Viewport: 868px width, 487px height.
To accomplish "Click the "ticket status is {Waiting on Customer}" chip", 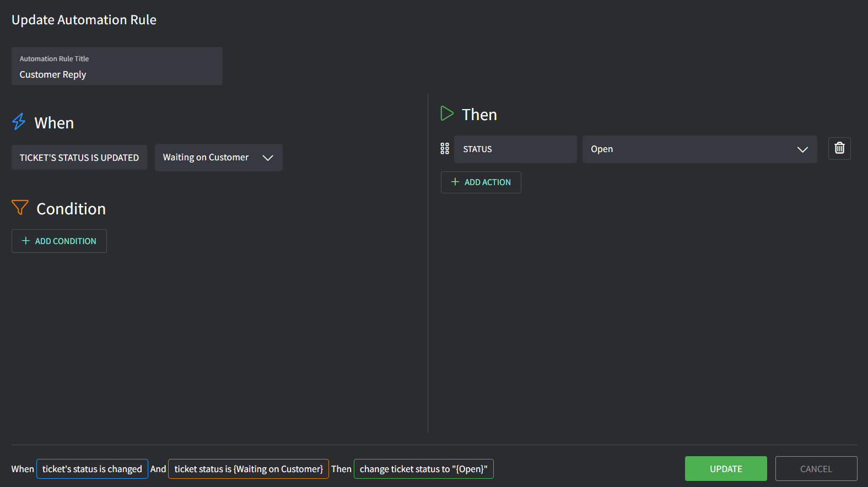I will tap(249, 469).
